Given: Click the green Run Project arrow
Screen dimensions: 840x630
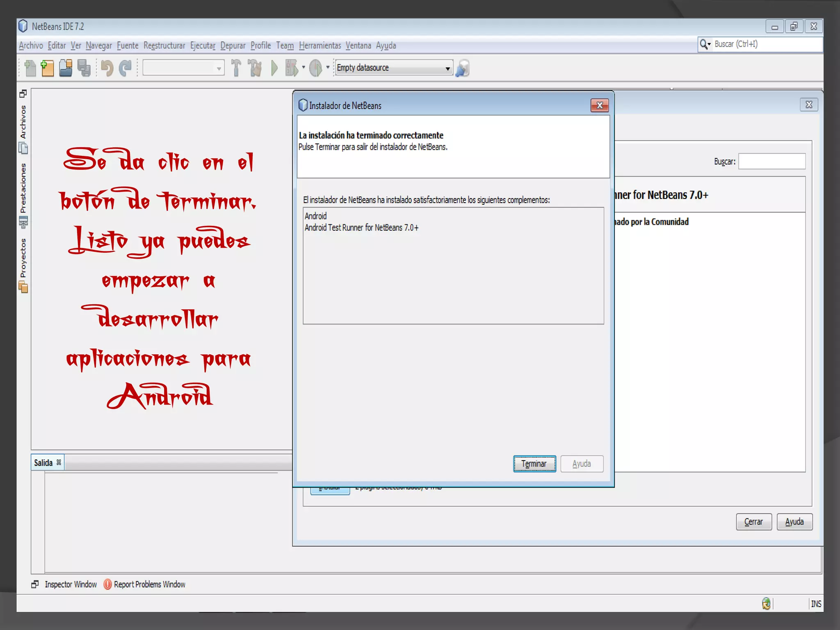Looking at the screenshot, I should click(274, 68).
